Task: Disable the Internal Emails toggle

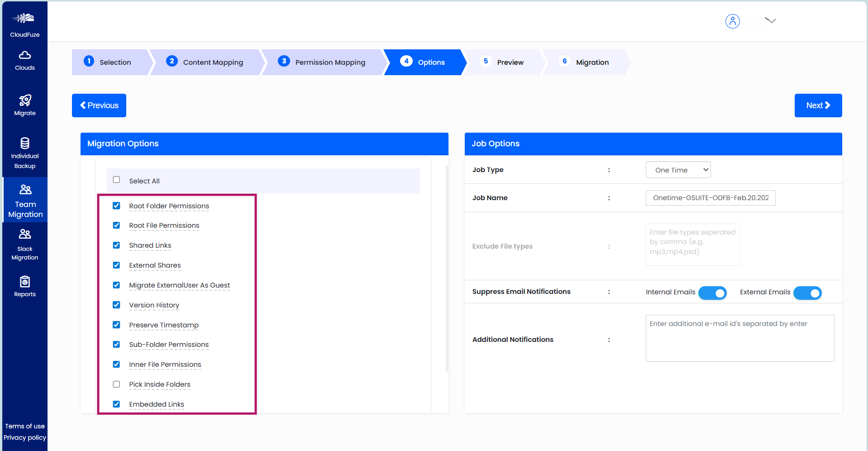Action: point(712,293)
